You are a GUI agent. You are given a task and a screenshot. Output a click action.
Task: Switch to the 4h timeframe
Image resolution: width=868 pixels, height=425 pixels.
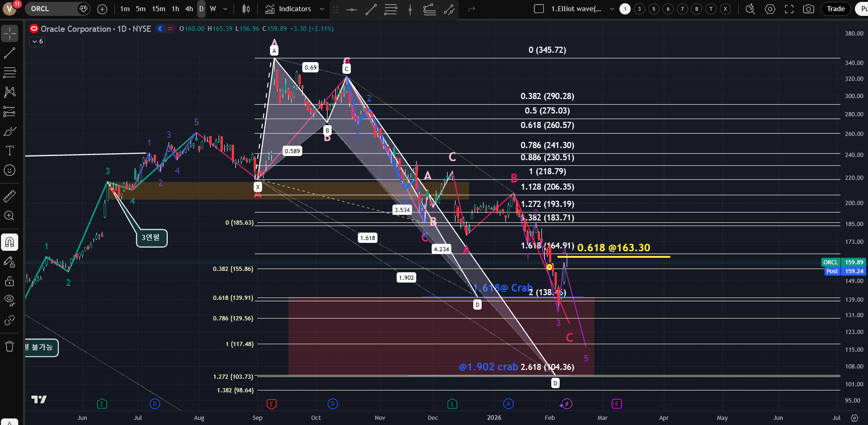pos(189,9)
